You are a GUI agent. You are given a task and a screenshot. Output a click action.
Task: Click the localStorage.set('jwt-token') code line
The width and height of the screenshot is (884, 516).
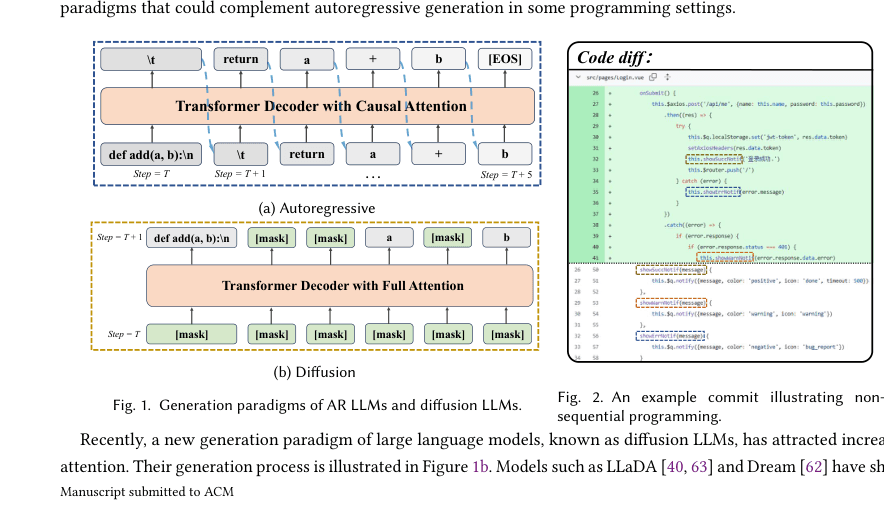coord(767,137)
